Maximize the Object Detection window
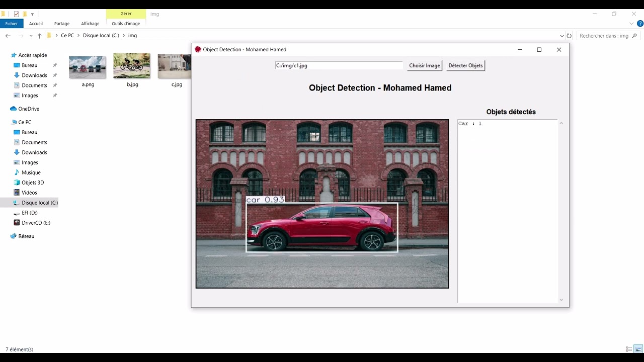The image size is (644, 362). 539,49
